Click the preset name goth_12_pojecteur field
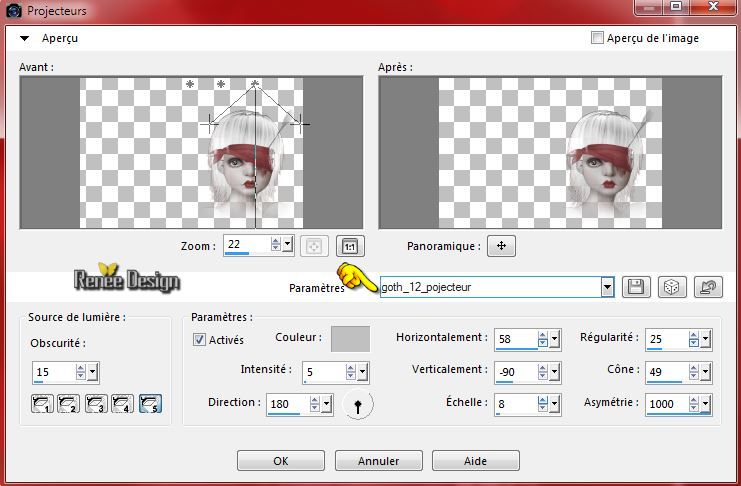Screen dimensions: 741x486 (490, 287)
